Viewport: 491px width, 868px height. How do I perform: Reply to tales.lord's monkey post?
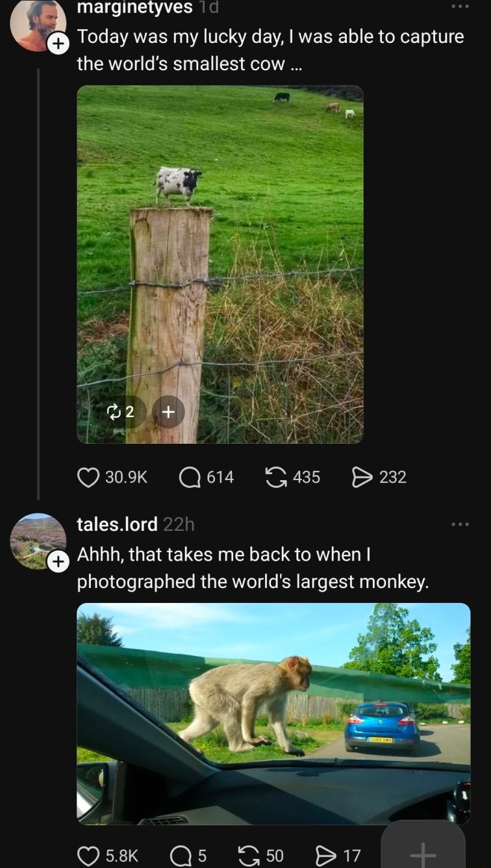180,856
